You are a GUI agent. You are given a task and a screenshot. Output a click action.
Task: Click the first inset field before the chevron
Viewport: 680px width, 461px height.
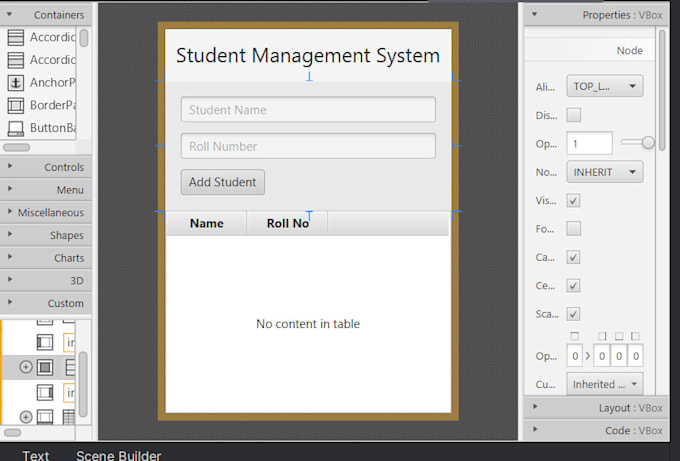[x=575, y=356]
